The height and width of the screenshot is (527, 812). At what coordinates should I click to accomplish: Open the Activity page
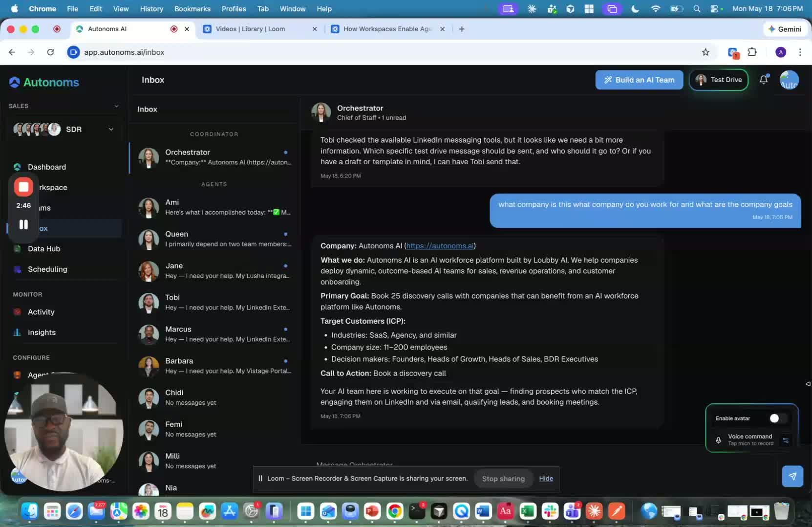[x=41, y=312]
